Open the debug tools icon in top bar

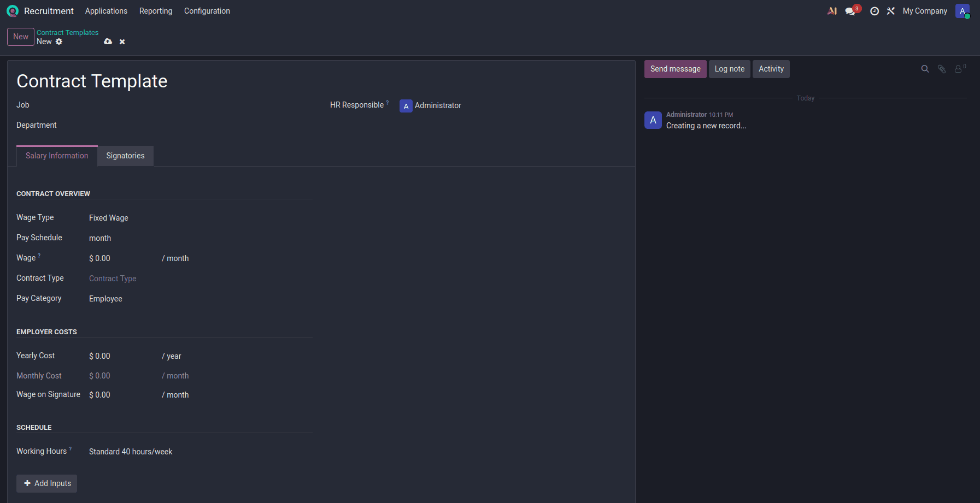tap(891, 11)
